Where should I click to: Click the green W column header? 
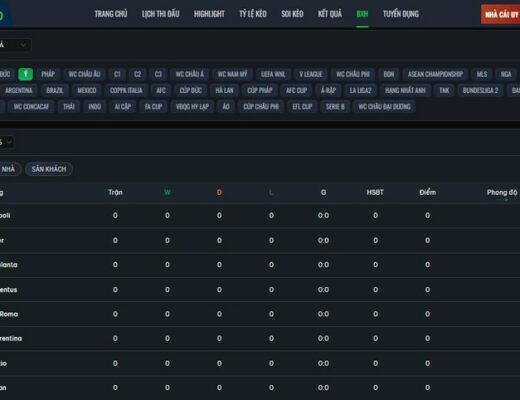167,192
